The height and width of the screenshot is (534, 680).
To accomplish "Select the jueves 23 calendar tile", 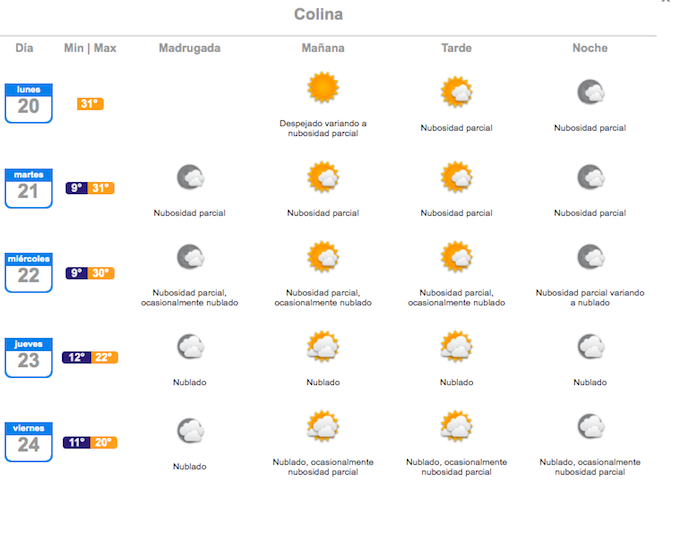I will click(28, 358).
